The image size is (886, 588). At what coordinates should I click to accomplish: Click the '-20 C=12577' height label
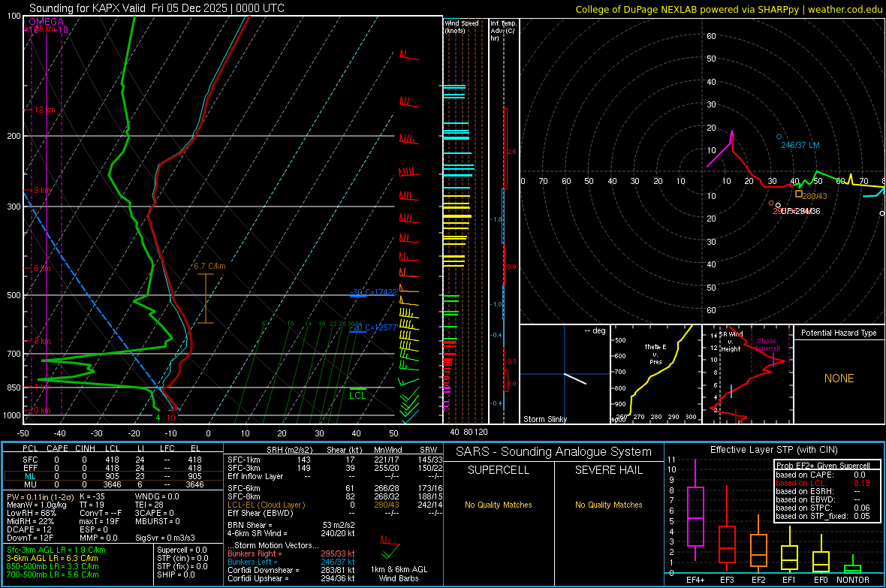click(373, 328)
